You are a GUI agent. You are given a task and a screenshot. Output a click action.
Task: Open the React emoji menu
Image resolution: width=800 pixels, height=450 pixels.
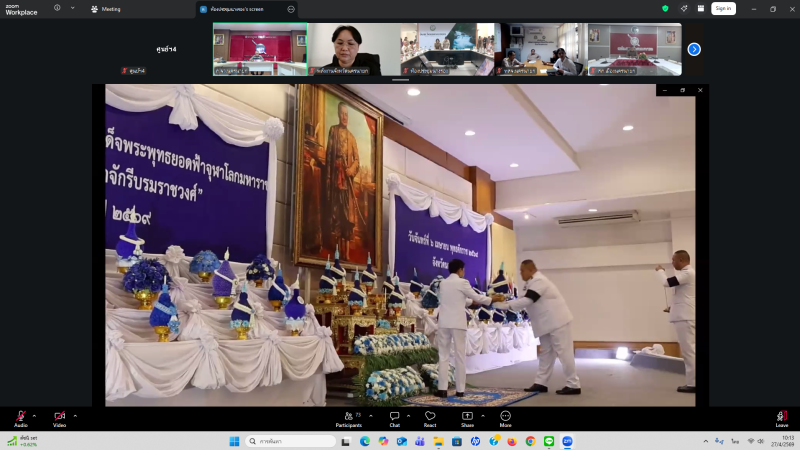click(430, 417)
